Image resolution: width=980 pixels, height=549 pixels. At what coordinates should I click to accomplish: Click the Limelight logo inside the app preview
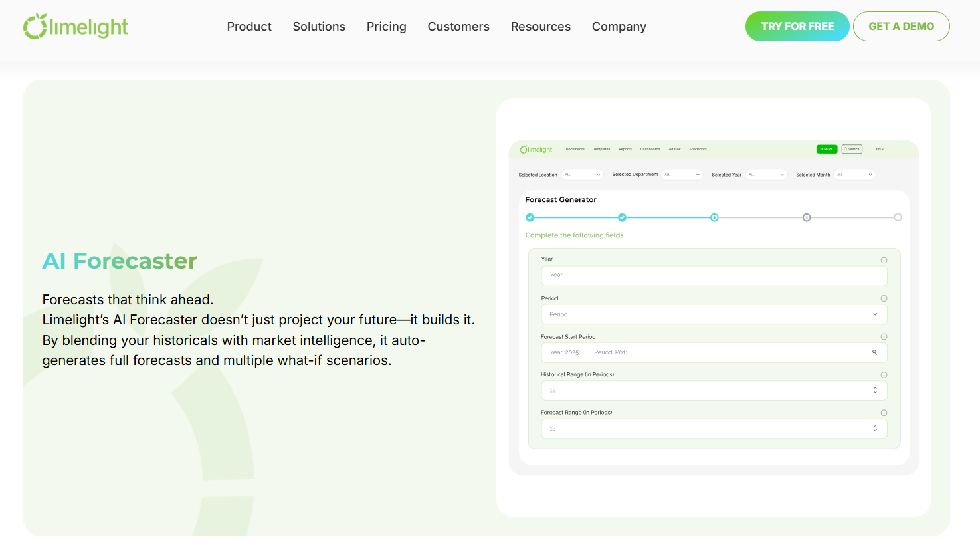pos(536,150)
